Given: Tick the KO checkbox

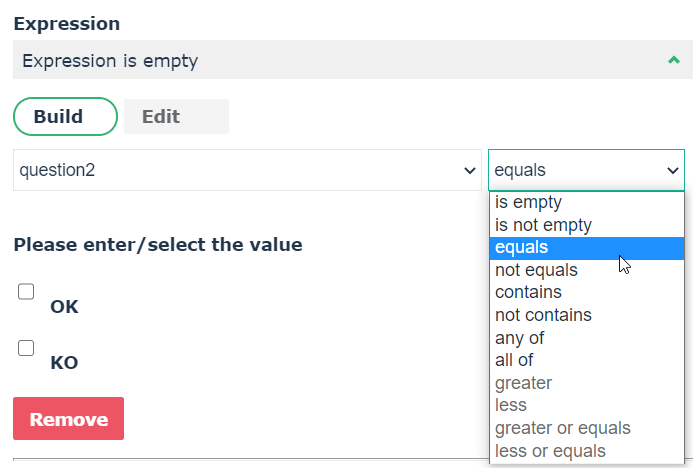Looking at the screenshot, I should [26, 348].
